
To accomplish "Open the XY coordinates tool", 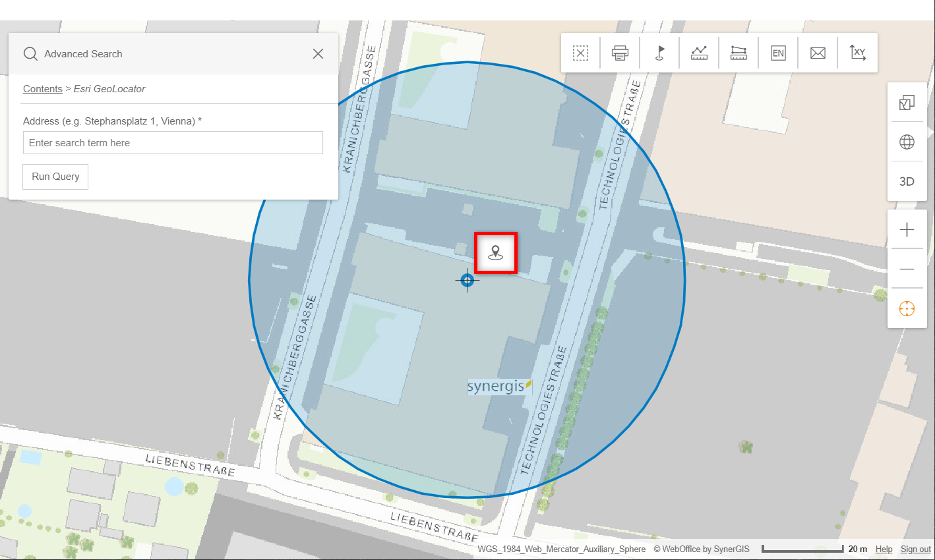I will 857,53.
